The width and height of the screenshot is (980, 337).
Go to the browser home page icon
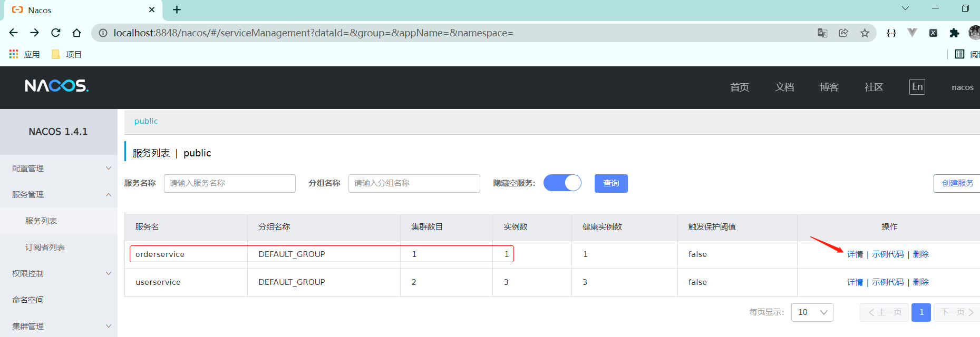[x=76, y=33]
